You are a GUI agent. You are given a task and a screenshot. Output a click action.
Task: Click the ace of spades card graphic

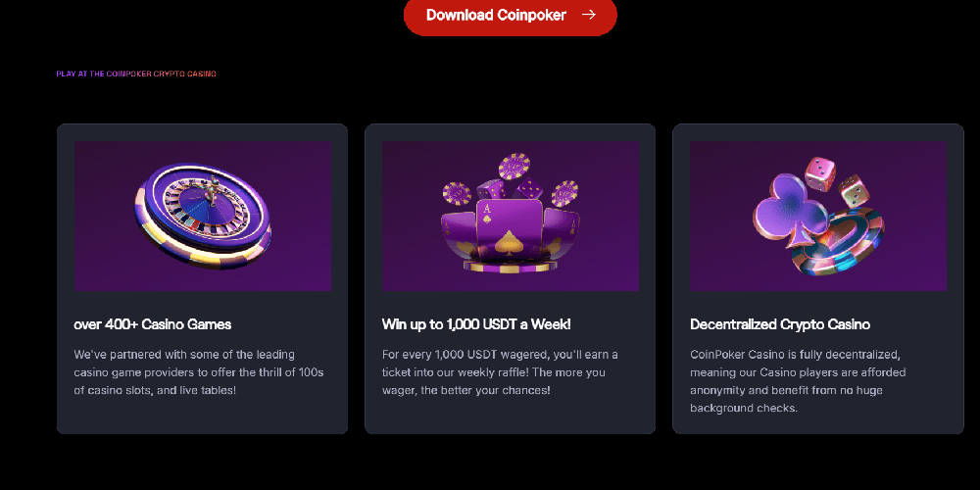pyautogui.click(x=509, y=230)
